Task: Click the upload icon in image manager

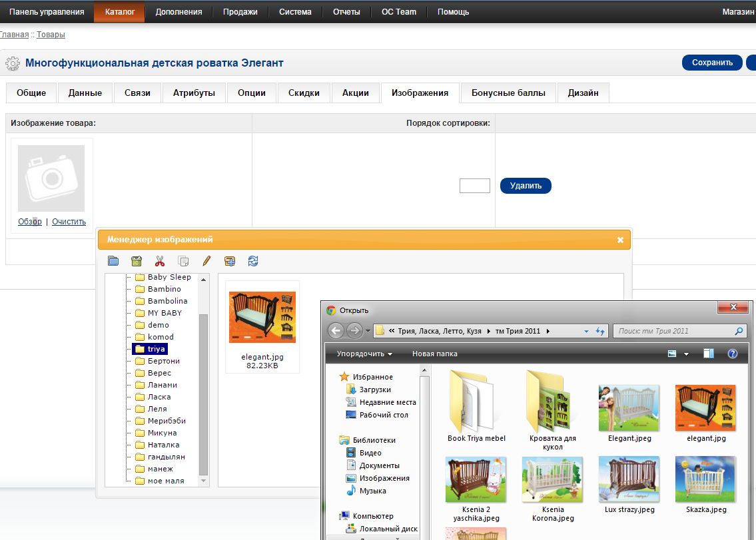Action: pyautogui.click(x=230, y=261)
